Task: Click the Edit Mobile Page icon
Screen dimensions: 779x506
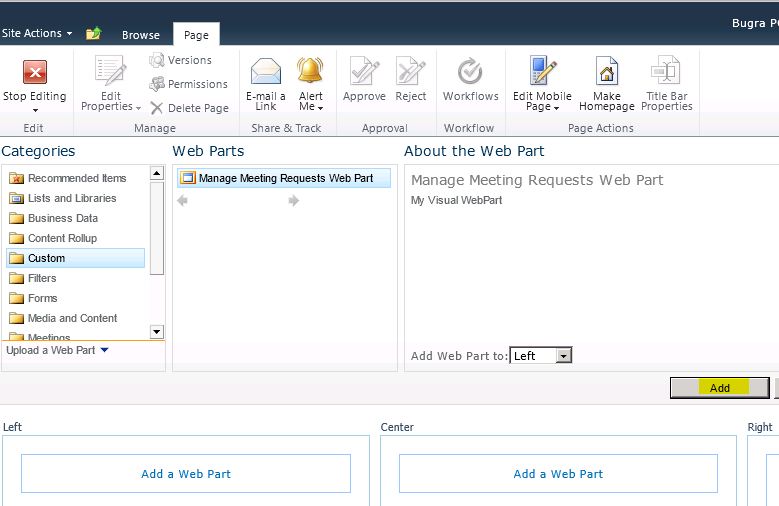Action: click(543, 73)
